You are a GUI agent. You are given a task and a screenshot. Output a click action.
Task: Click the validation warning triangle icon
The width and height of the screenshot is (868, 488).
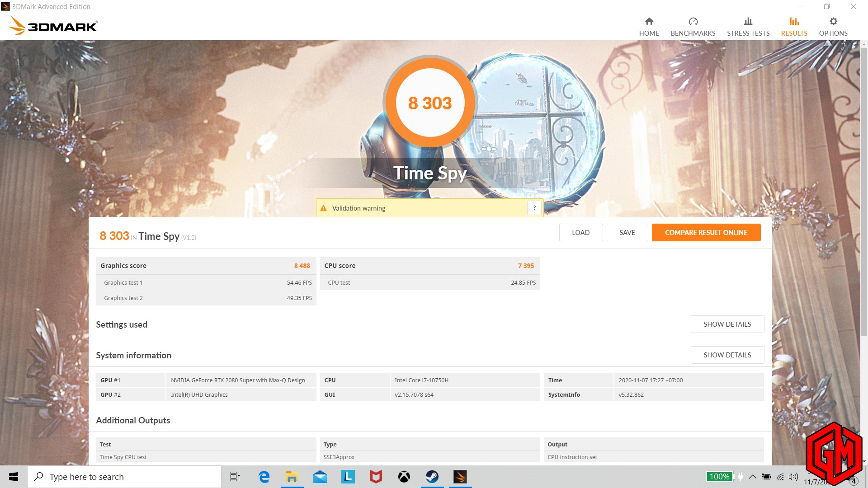[x=323, y=208]
